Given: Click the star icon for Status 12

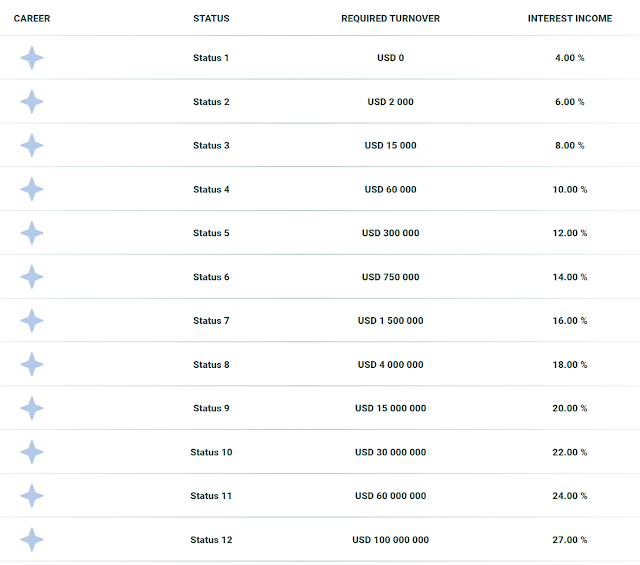Looking at the screenshot, I should coord(32,540).
